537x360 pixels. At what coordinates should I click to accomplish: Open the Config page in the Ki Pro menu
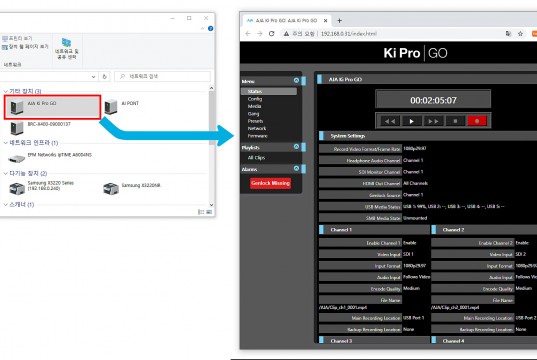click(255, 99)
